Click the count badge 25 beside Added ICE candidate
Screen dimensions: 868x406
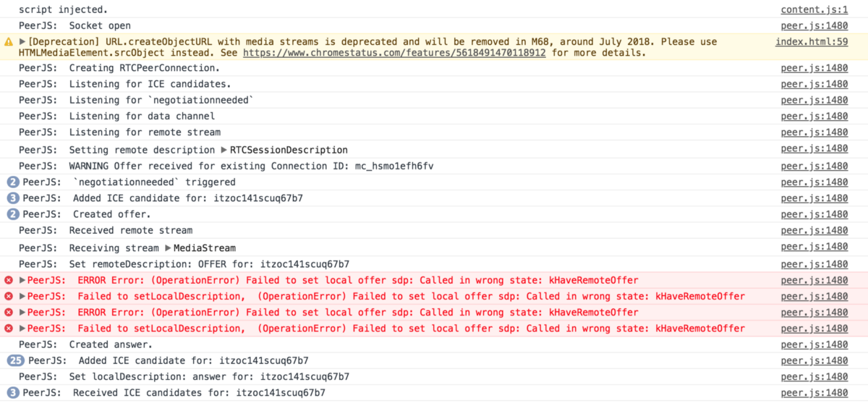(x=15, y=360)
